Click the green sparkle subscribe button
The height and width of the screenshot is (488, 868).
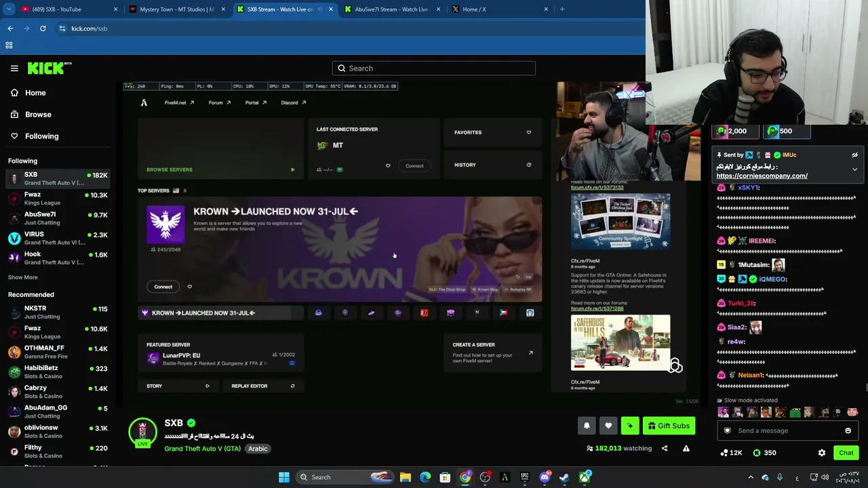630,426
